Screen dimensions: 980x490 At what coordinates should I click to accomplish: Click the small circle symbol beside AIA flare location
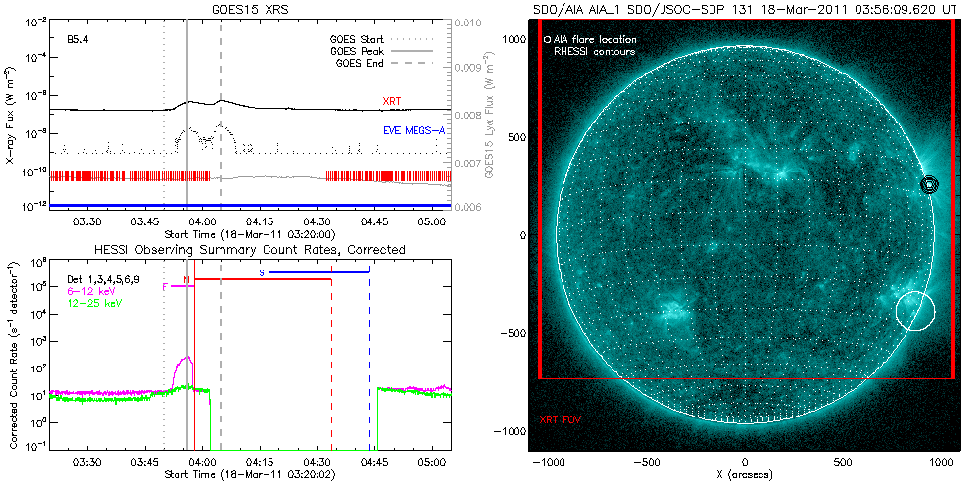(547, 40)
